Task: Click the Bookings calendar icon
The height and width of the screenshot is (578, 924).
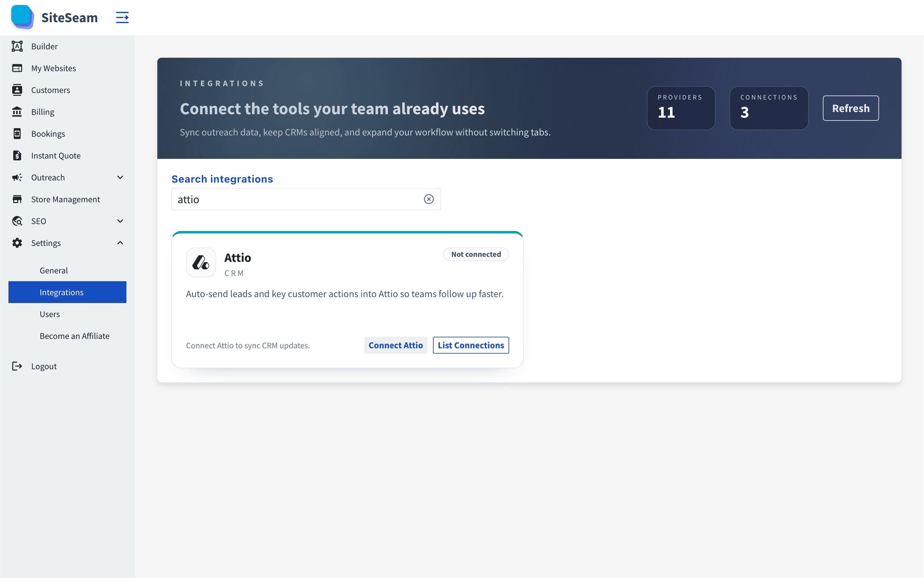Action: (x=17, y=133)
